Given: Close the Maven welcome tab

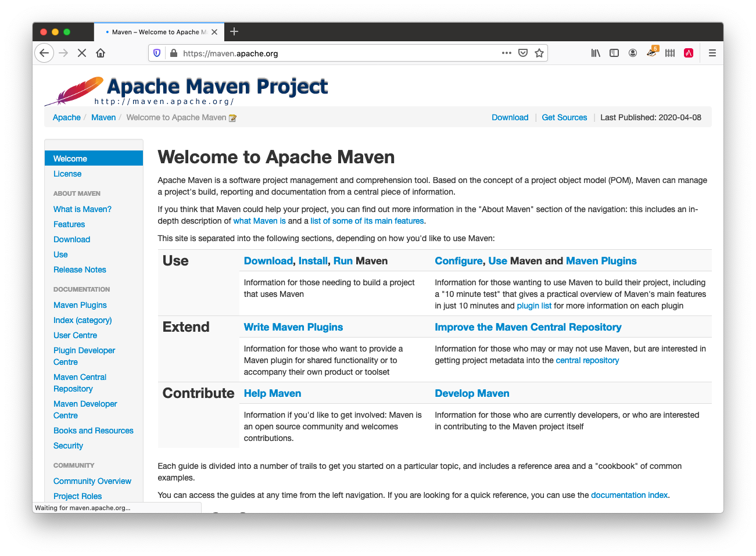Looking at the screenshot, I should coord(214,32).
